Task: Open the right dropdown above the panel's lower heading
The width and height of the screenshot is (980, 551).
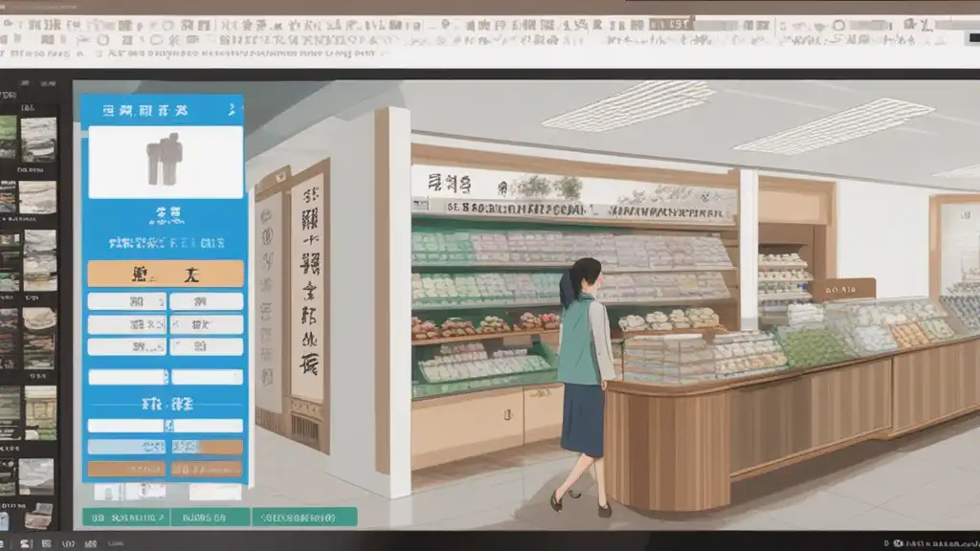Action: tap(206, 377)
